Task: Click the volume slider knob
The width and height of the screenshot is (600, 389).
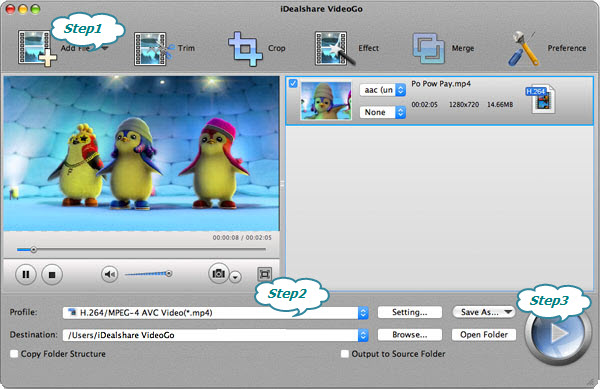Action: tap(169, 273)
